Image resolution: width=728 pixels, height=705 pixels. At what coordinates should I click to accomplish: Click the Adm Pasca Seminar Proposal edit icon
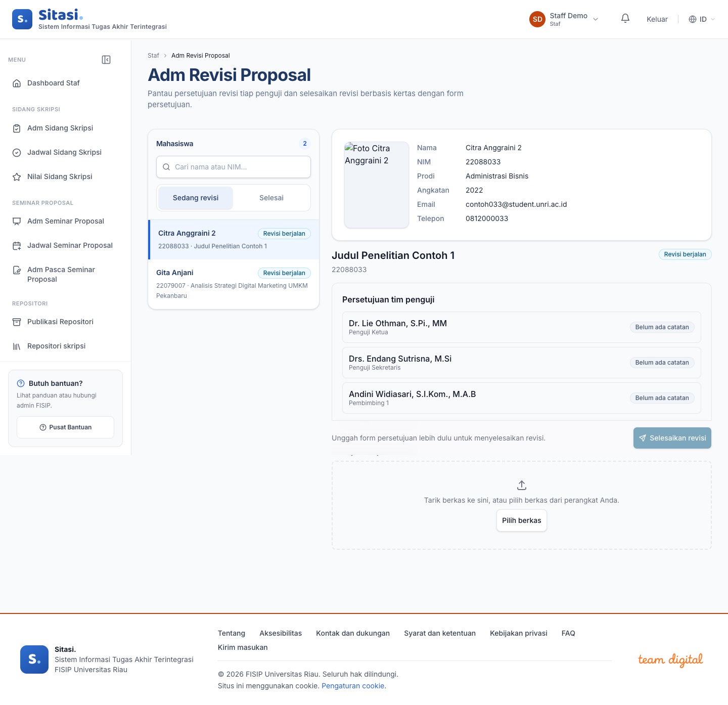click(17, 270)
